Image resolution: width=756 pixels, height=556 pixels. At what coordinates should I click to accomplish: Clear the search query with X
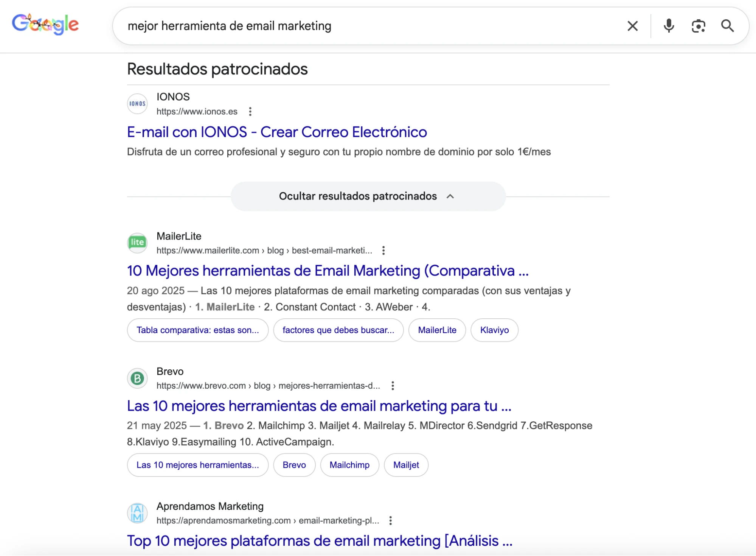[633, 26]
